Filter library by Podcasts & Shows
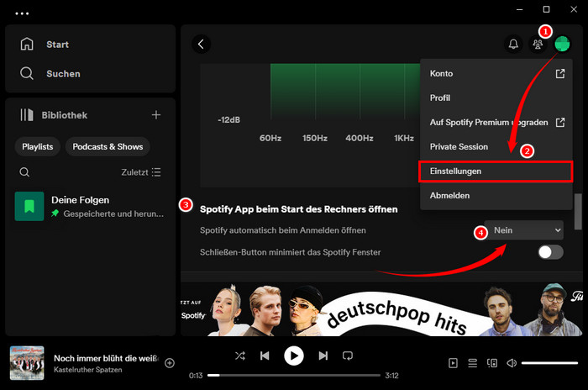The width and height of the screenshot is (588, 390). 108,147
